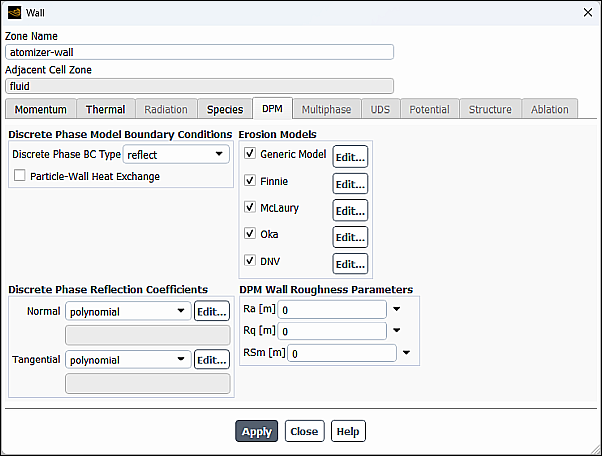Click the Rq roughness input field
The height and width of the screenshot is (456, 602).
click(332, 331)
